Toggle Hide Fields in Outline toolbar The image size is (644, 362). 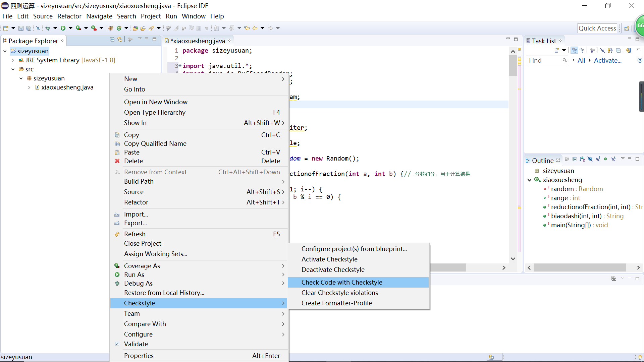590,159
